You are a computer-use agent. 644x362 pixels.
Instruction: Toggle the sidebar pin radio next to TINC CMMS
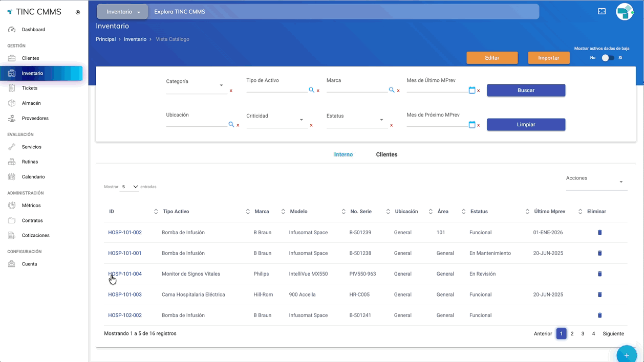78,12
